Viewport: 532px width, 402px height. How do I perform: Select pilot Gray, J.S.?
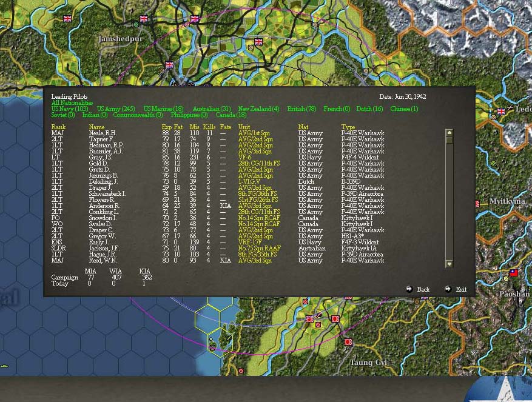101,158
